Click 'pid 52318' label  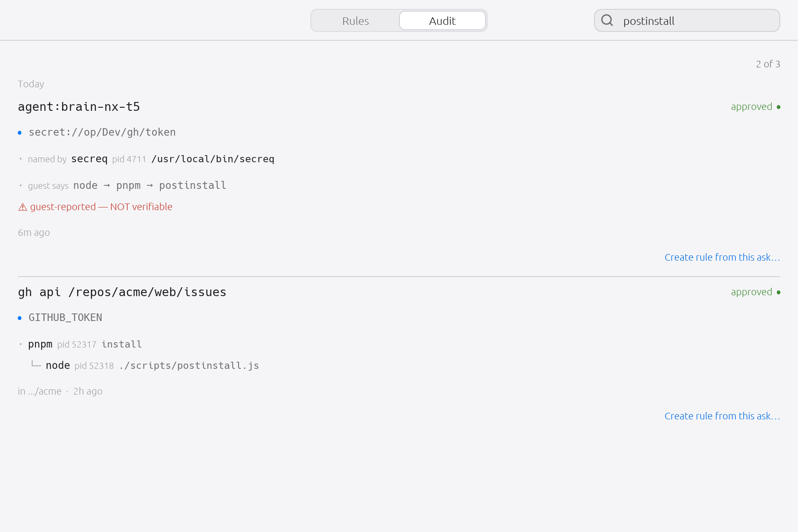pos(94,366)
